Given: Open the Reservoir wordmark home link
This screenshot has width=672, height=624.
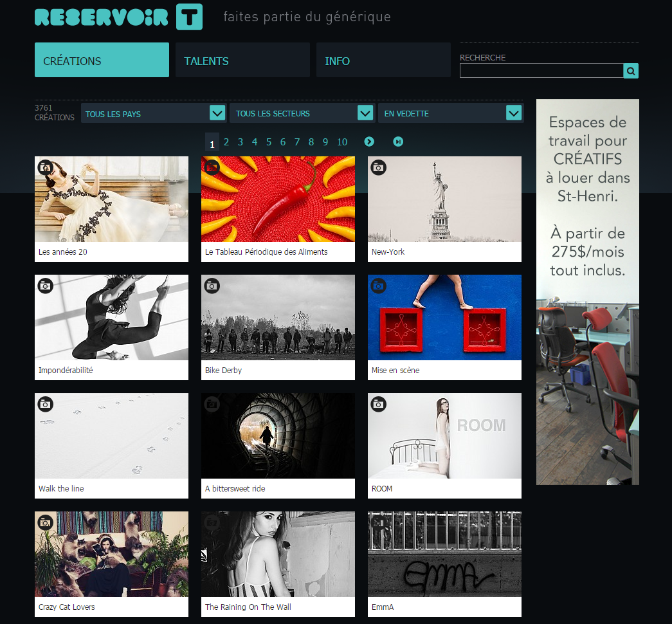Looking at the screenshot, I should click(102, 17).
